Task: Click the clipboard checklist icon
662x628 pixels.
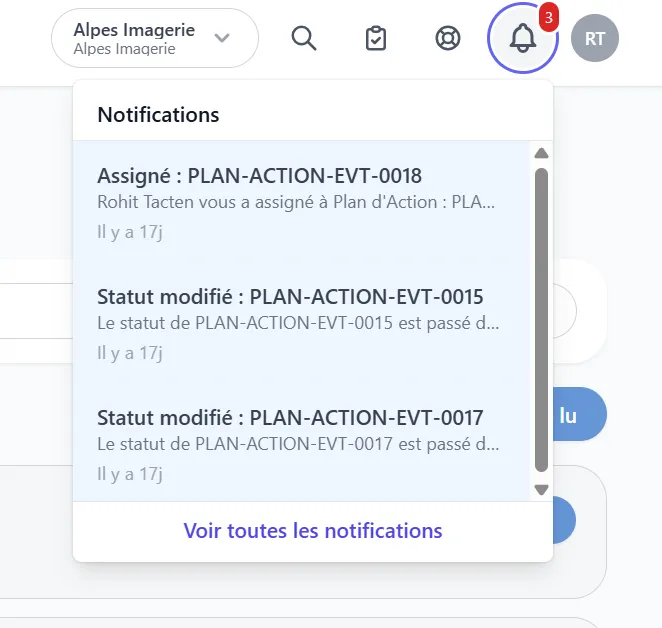Action: (x=375, y=38)
